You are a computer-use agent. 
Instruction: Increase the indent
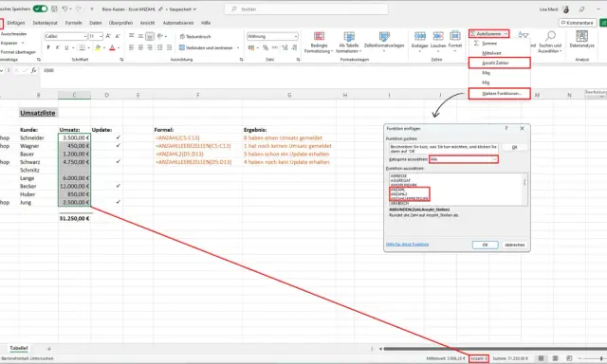[169, 47]
